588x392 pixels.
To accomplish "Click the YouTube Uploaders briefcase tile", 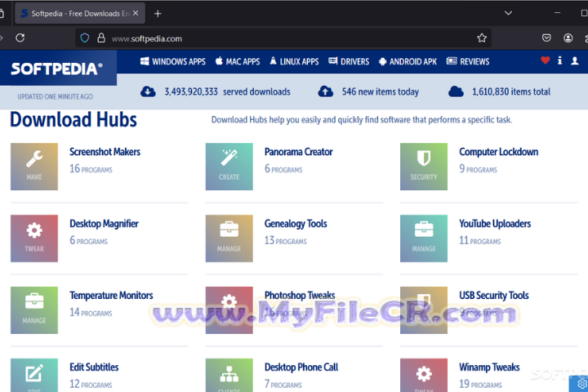I will 424,238.
